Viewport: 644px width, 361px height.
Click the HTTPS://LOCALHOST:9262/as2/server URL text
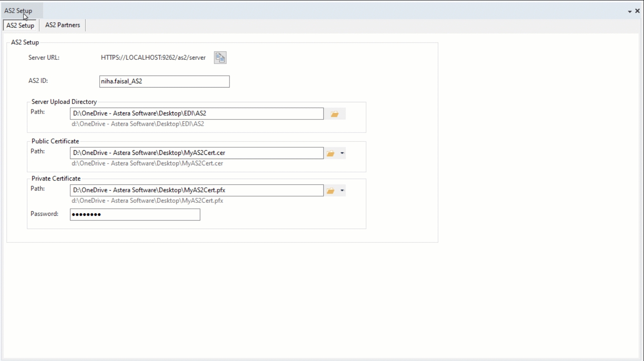pos(153,58)
